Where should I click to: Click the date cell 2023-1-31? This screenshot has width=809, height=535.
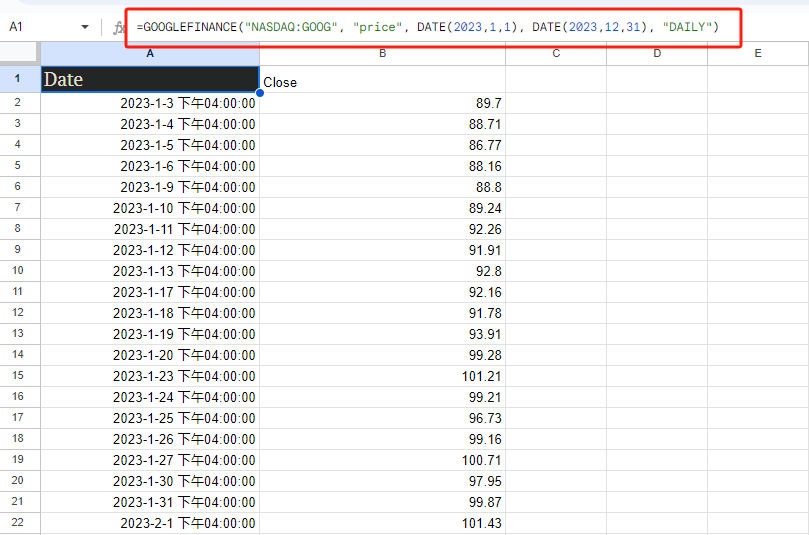click(150, 502)
